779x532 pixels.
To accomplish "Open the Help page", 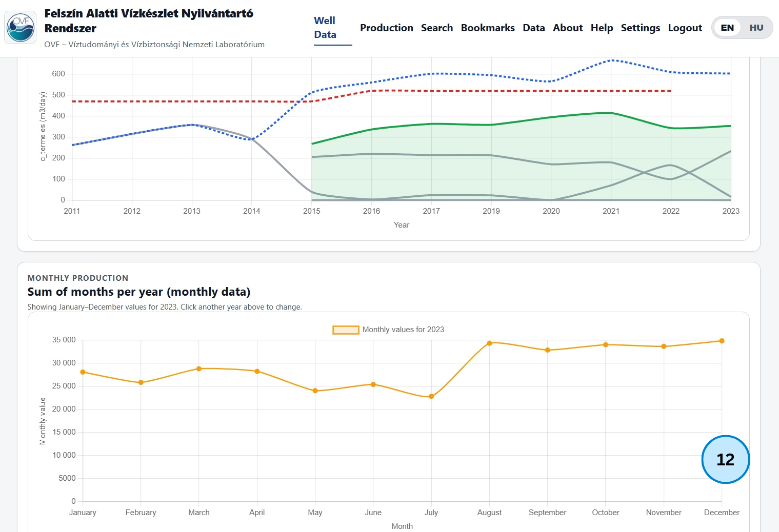I will tap(602, 28).
